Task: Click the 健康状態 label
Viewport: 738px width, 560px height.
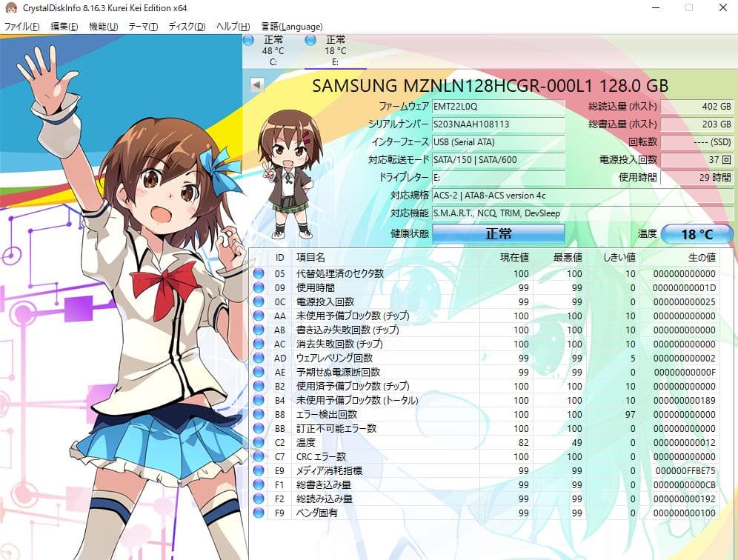Action: [x=410, y=233]
